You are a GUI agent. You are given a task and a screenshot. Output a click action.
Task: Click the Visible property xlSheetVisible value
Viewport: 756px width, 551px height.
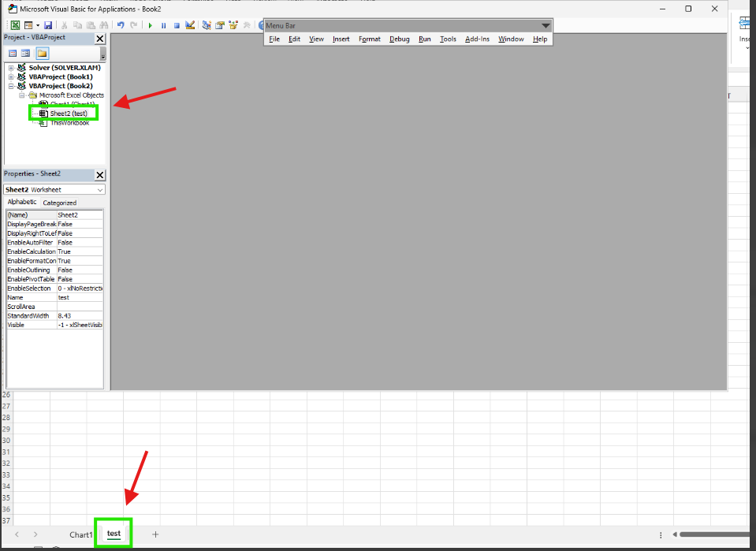pyautogui.click(x=80, y=325)
